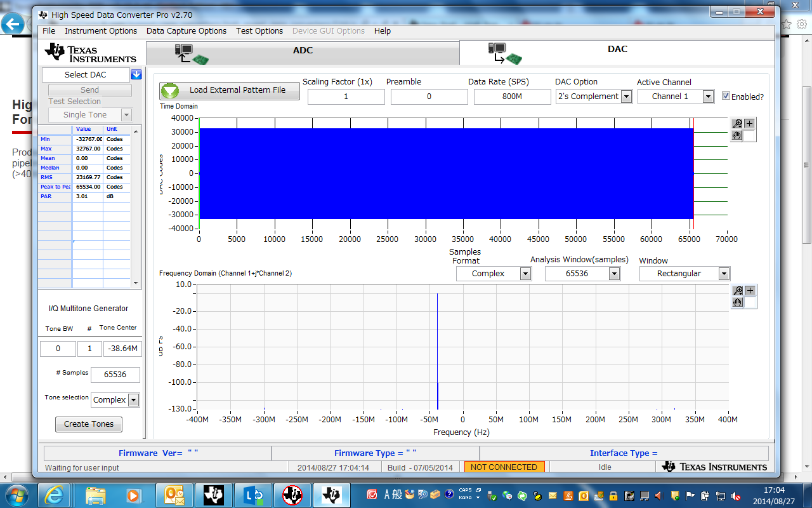This screenshot has width=812, height=508.
Task: Click the Build - 07/05/2014 status entry
Action: point(421,467)
